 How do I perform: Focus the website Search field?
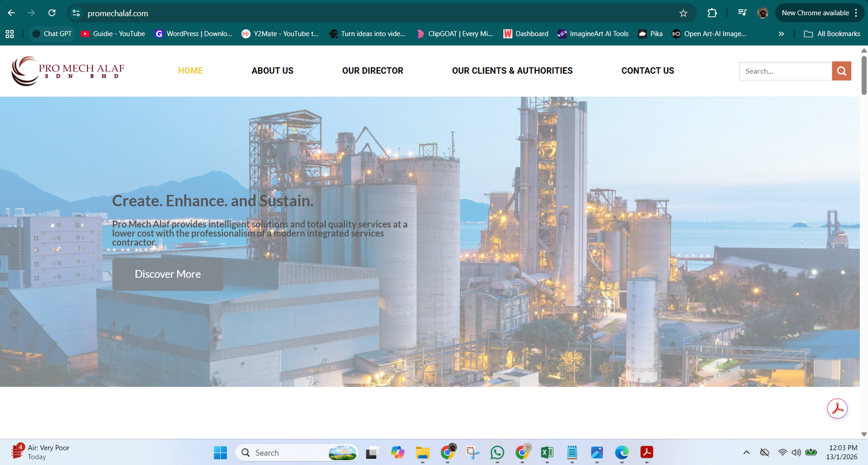coord(786,71)
